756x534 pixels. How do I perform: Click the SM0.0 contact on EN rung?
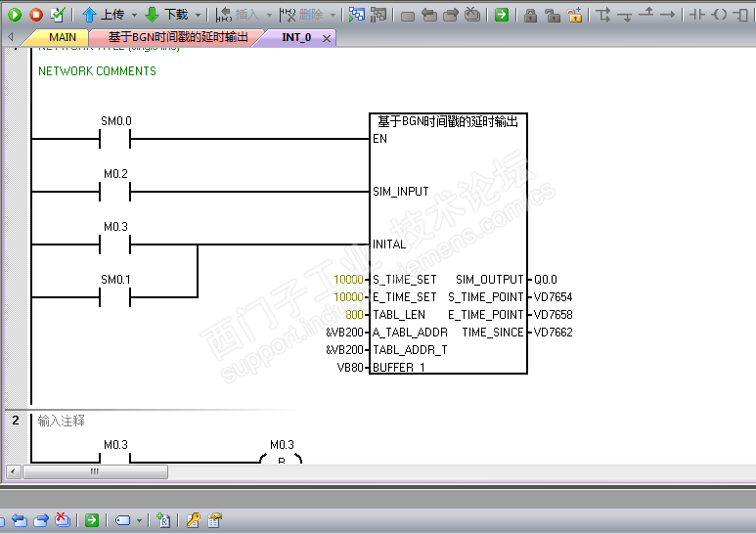[115, 139]
